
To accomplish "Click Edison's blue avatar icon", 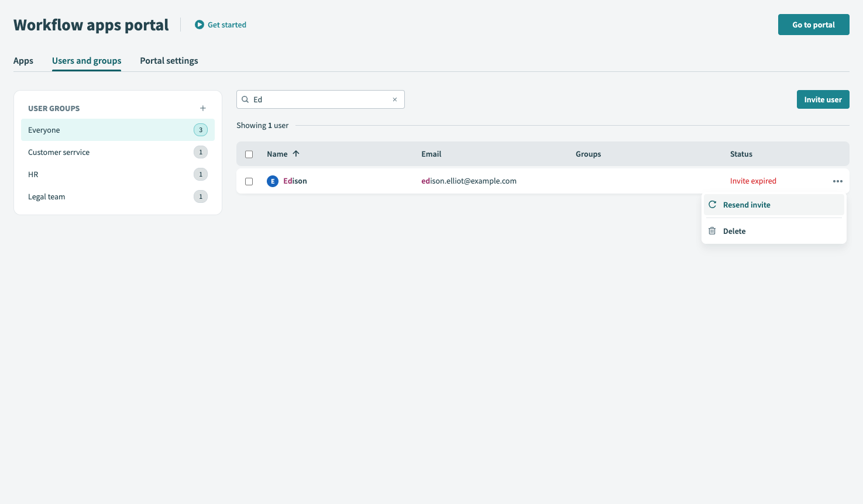I will (x=273, y=181).
